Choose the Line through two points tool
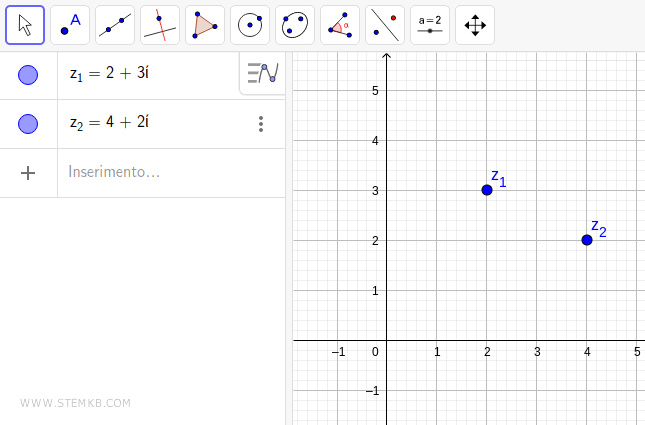The width and height of the screenshot is (645, 425). coord(115,25)
